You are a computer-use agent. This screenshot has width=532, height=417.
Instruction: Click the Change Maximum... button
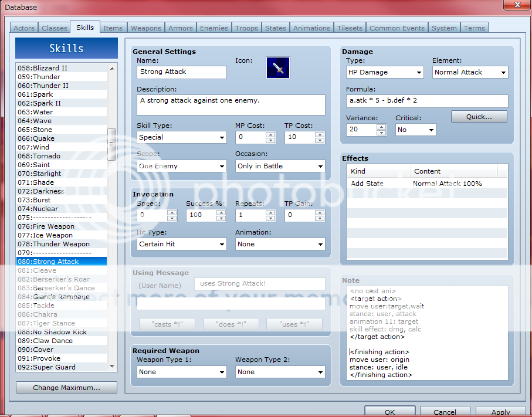click(x=66, y=388)
